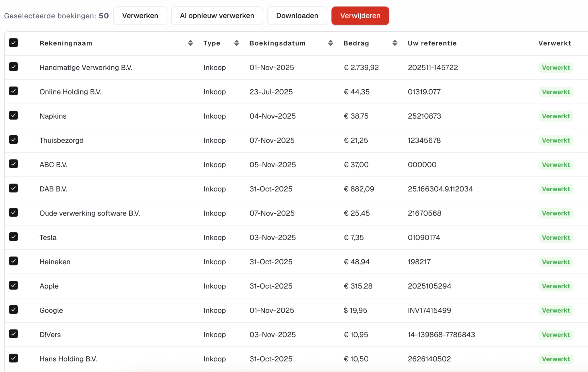This screenshot has height=372, width=588.
Task: Click Verwerkt status badge for Apple
Action: click(x=556, y=286)
